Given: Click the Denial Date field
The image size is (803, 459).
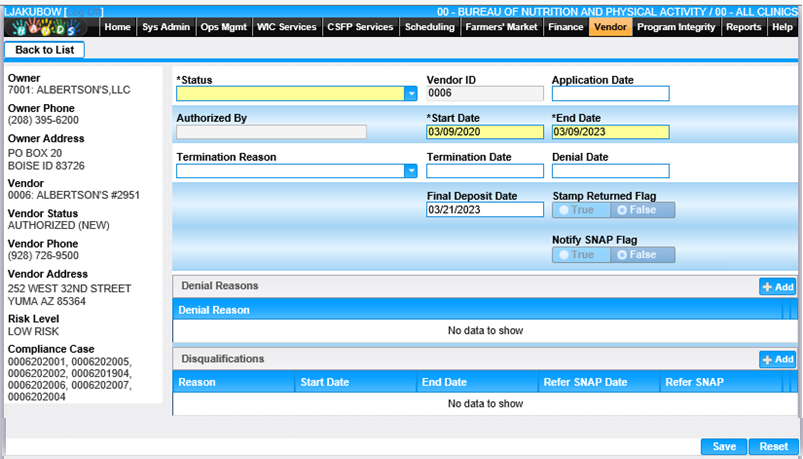Looking at the screenshot, I should point(610,171).
